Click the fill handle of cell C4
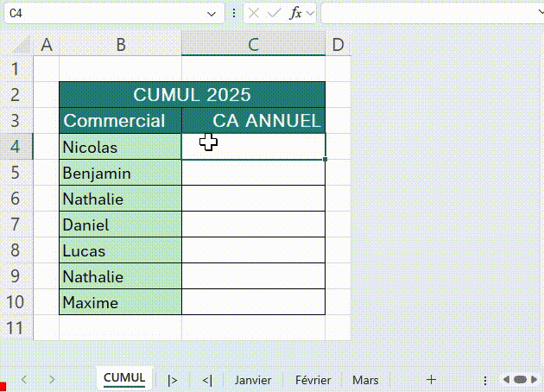Image resolution: width=544 pixels, height=392 pixels. click(325, 159)
